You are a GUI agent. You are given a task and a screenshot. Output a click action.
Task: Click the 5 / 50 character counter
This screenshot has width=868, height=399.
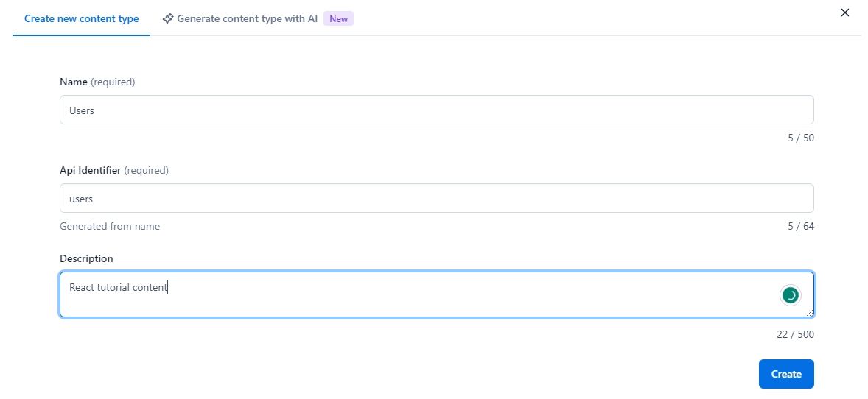pyautogui.click(x=800, y=138)
